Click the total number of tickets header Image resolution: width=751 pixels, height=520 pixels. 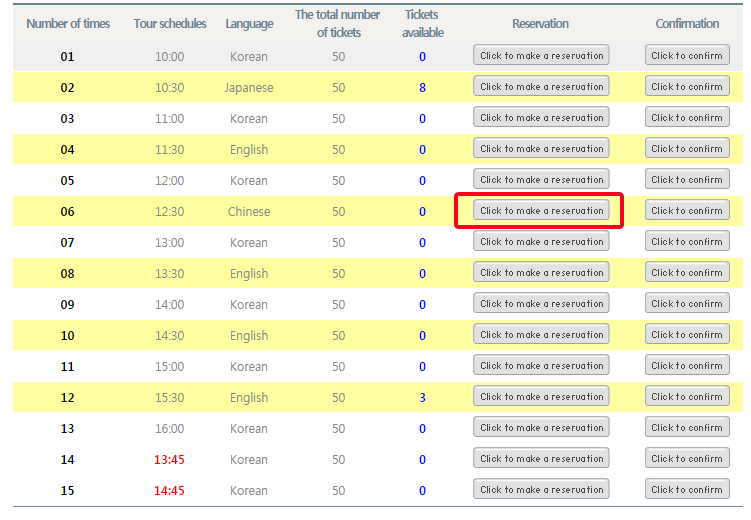pos(338,23)
